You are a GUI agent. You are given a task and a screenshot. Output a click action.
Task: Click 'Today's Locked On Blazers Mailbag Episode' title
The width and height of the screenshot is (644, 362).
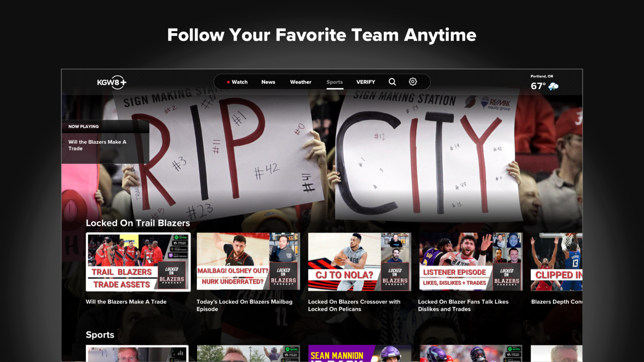click(x=245, y=305)
